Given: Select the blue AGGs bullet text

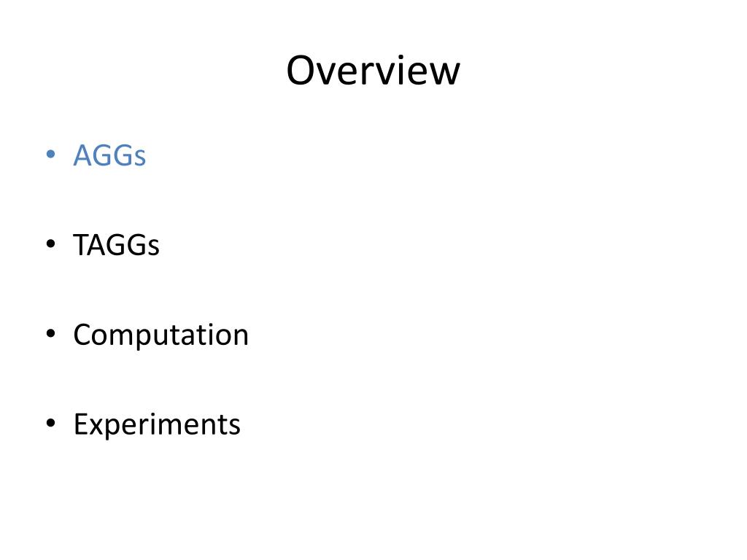Looking at the screenshot, I should coord(109,155).
